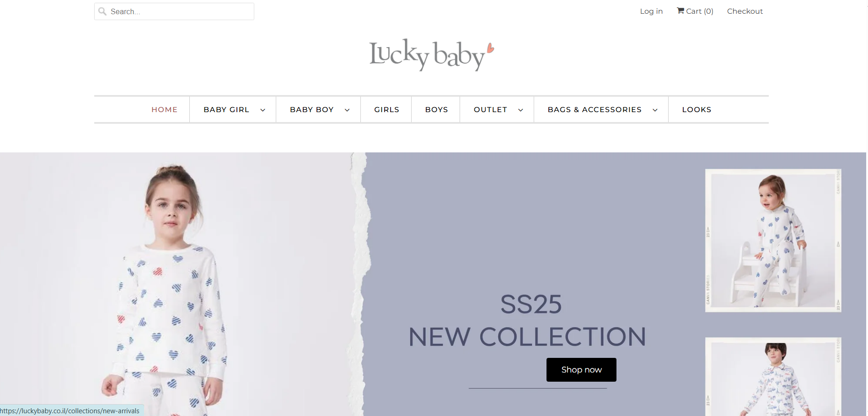Open the shopping cart icon
The image size is (868, 416).
(680, 11)
